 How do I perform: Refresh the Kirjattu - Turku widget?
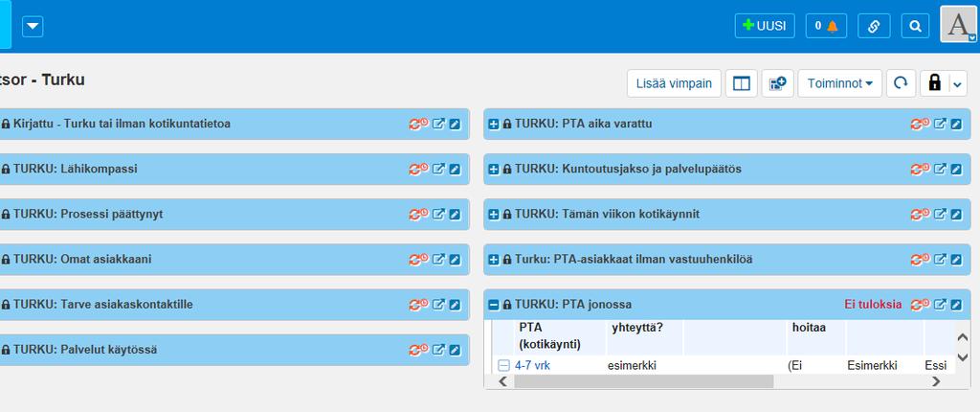point(419,124)
